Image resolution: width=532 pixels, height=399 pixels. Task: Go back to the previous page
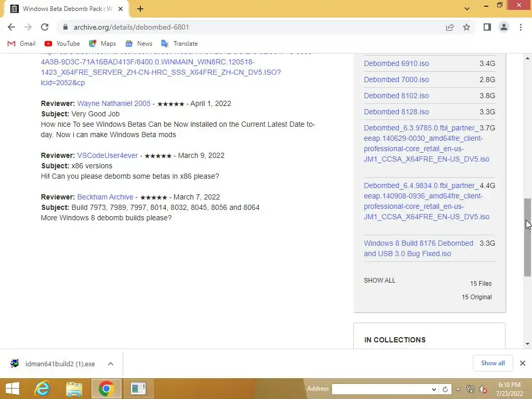(x=11, y=27)
